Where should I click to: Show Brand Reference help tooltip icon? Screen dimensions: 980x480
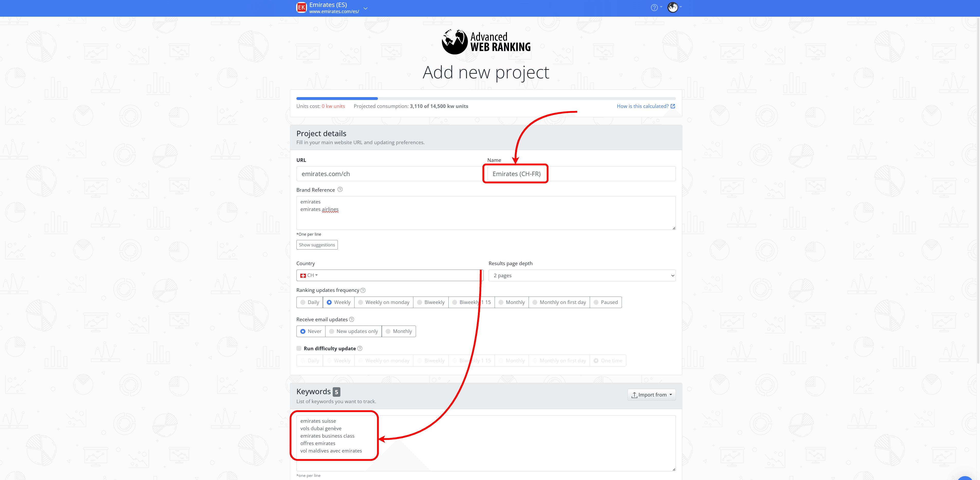(340, 189)
